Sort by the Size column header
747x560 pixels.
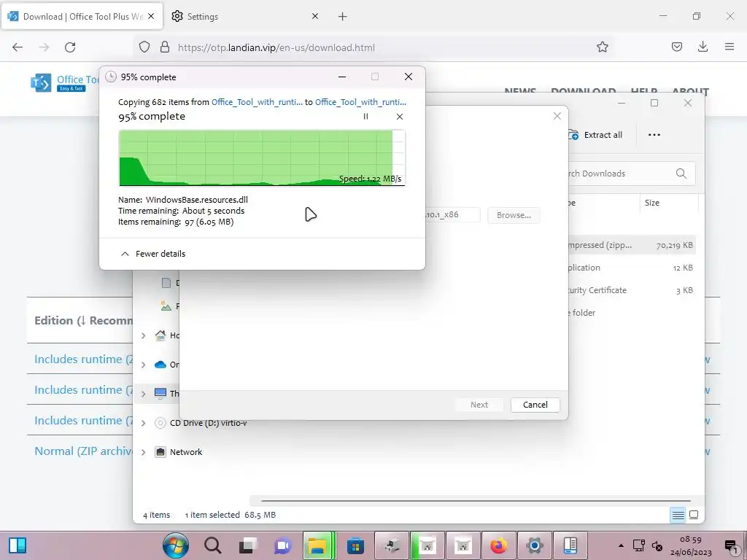click(652, 203)
